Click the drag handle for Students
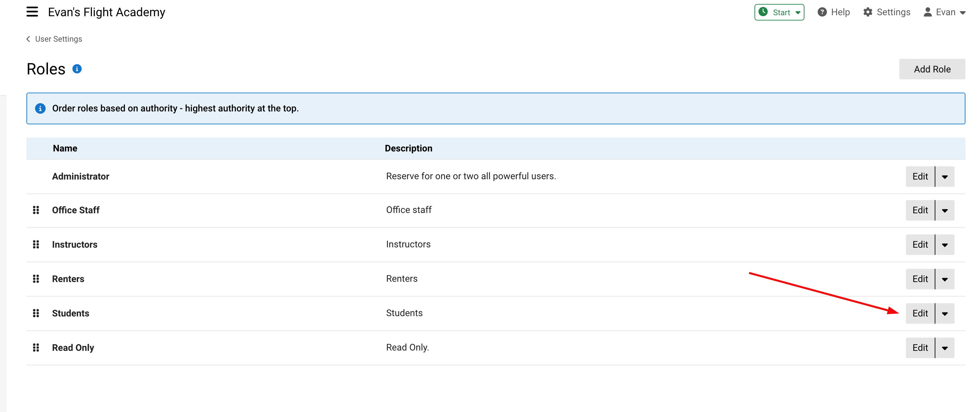980x412 pixels. click(x=36, y=313)
